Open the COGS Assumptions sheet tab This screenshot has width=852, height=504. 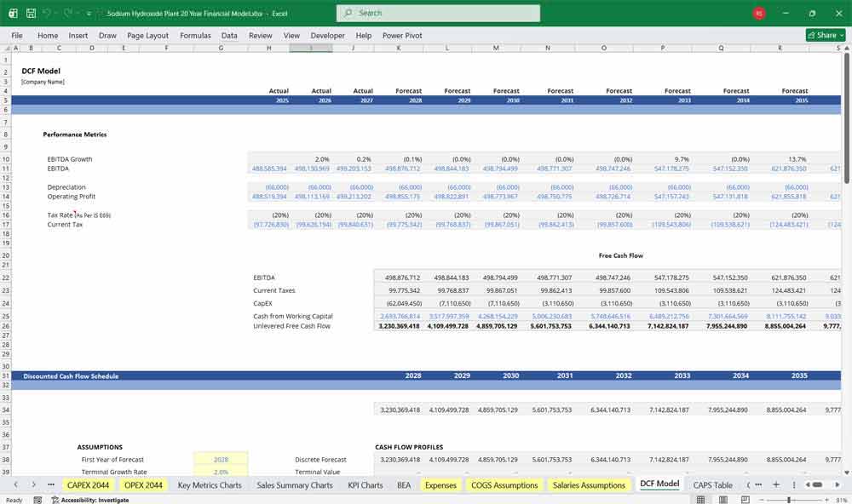[504, 484]
